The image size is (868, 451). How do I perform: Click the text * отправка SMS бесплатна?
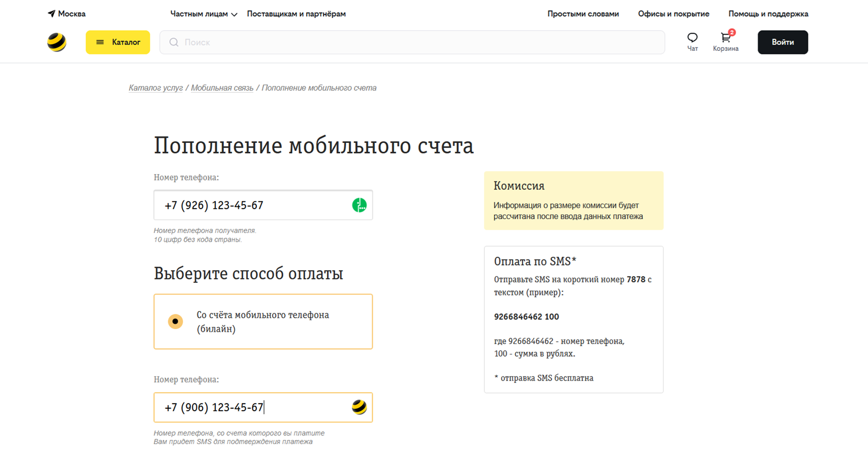click(x=544, y=378)
